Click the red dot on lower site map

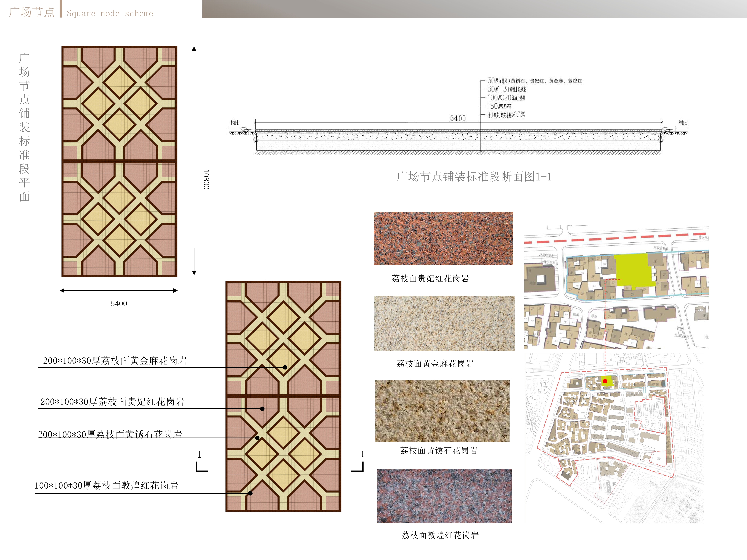coord(605,381)
